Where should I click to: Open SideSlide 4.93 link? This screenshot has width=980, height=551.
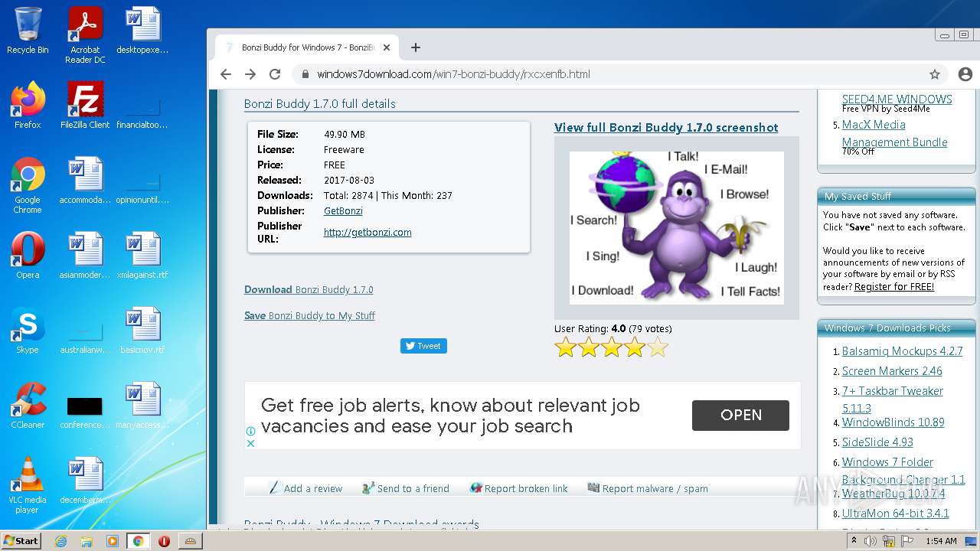pyautogui.click(x=877, y=442)
